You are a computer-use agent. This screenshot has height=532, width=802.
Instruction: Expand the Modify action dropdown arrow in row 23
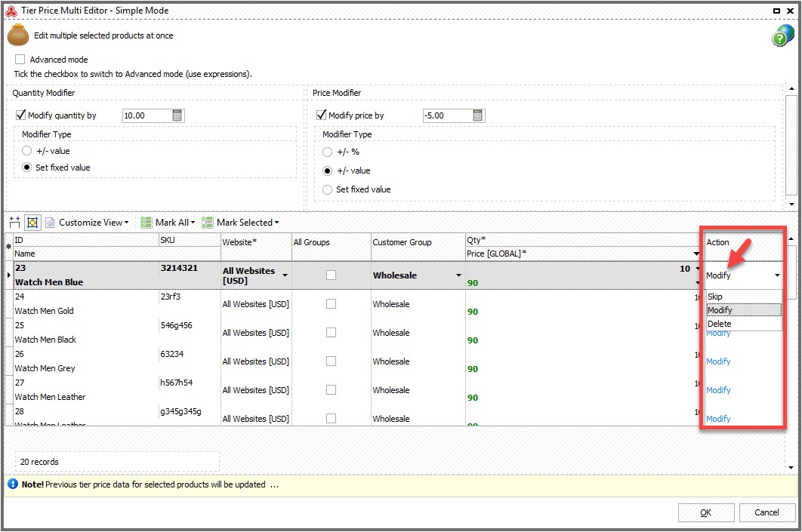click(x=777, y=275)
